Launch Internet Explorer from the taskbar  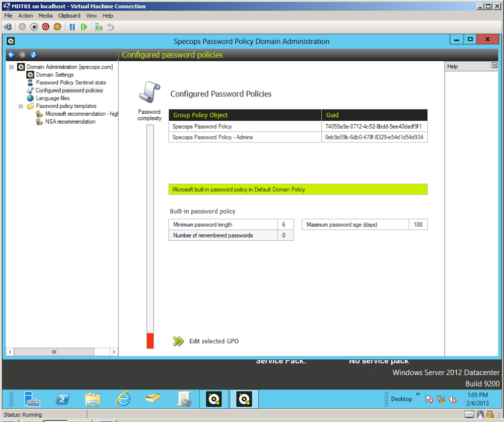124,399
